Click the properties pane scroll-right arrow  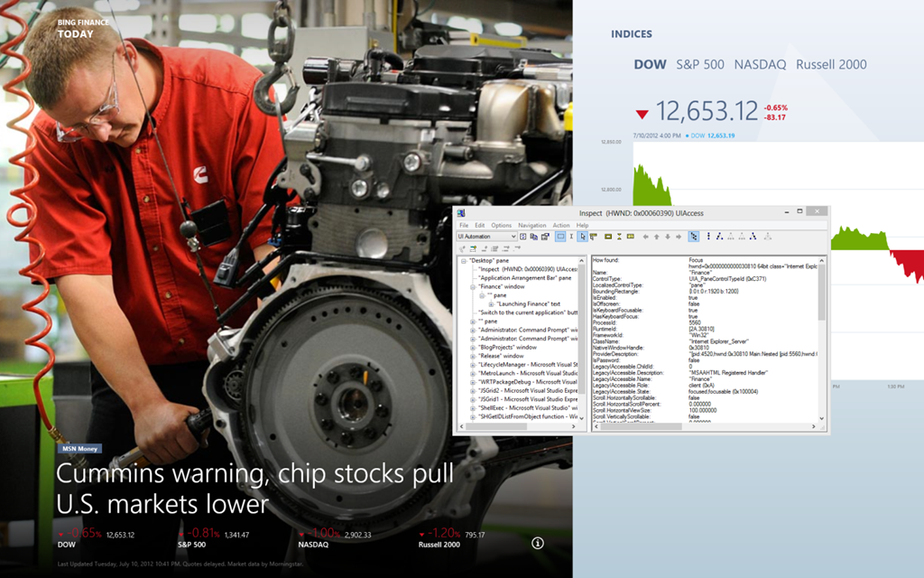point(814,426)
